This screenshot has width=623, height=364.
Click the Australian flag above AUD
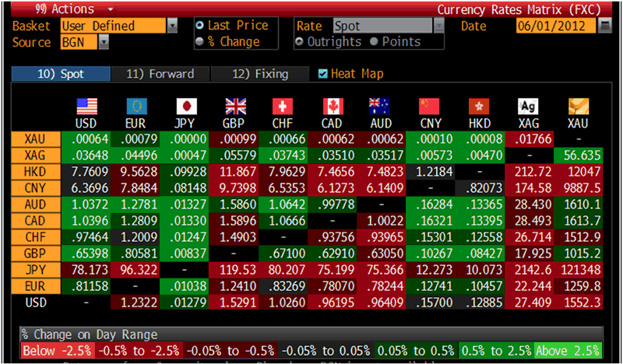[382, 106]
